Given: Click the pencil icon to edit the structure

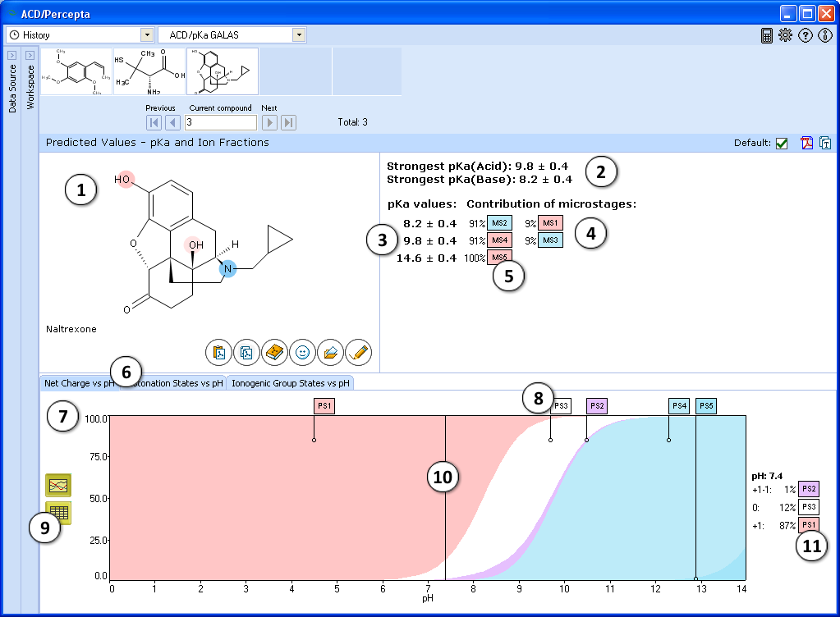Looking at the screenshot, I should point(359,353).
